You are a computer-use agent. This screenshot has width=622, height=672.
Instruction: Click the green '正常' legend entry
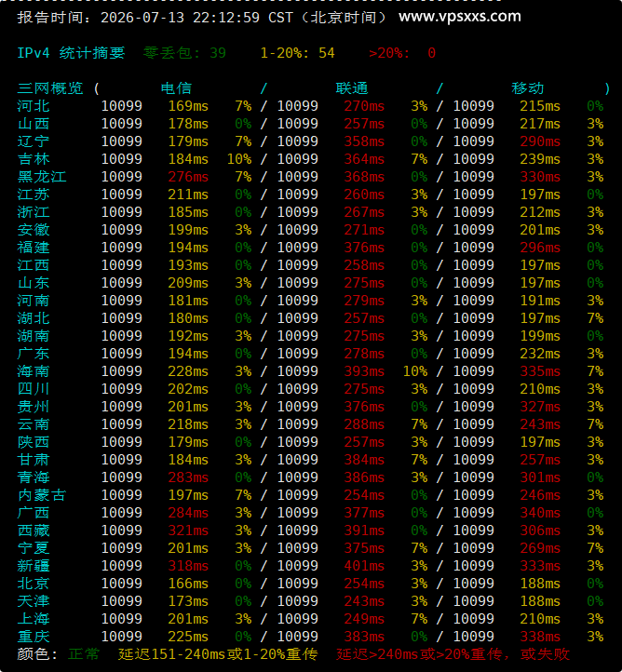[84, 654]
